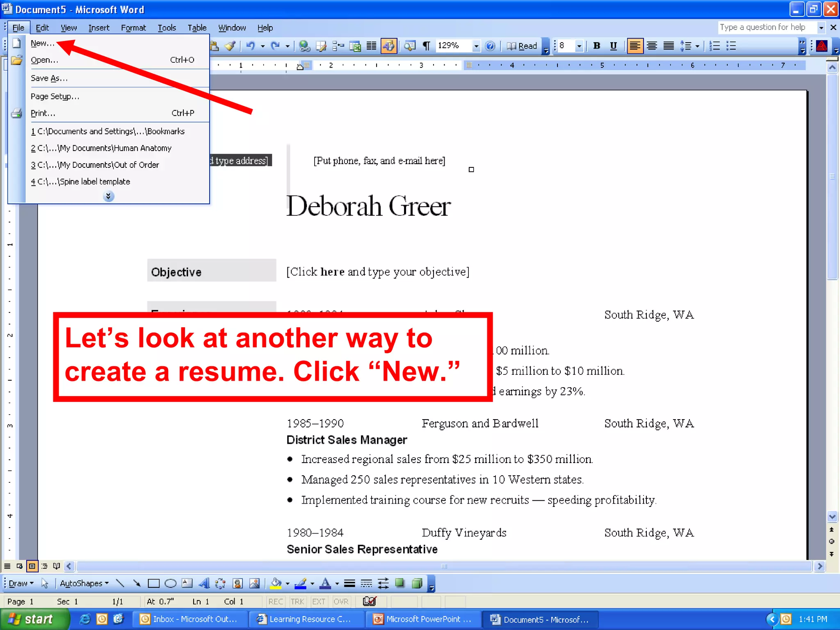Open the AutoShapes menu button
The height and width of the screenshot is (630, 840).
[x=84, y=583]
